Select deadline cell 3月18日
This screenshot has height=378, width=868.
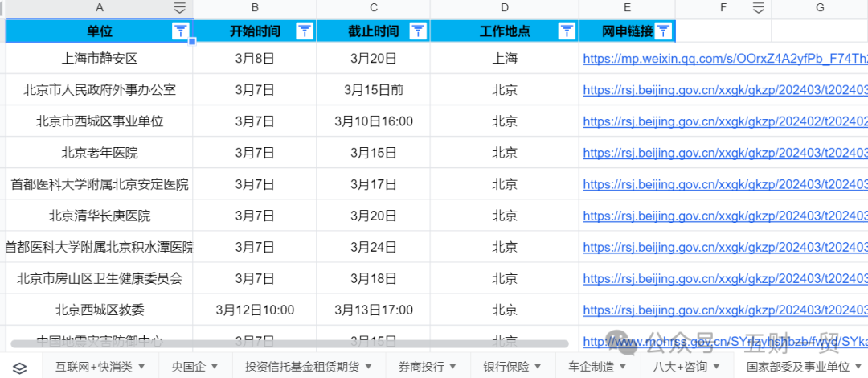click(x=374, y=279)
